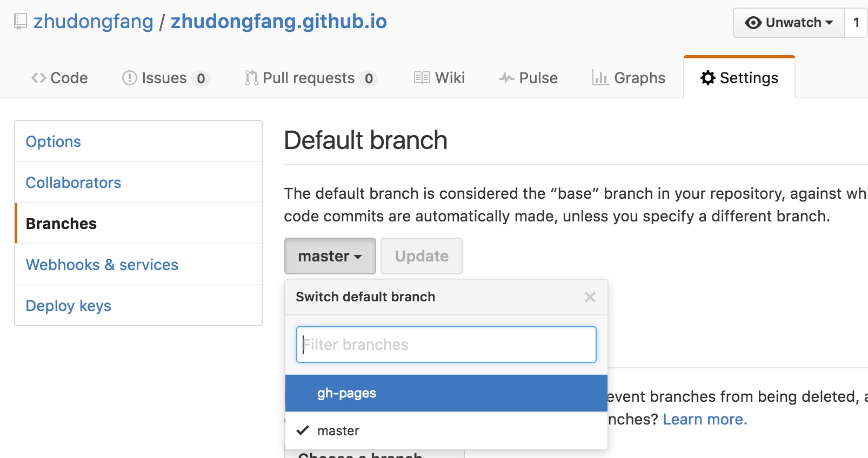Toggle Unwatch for this repository

coord(789,23)
